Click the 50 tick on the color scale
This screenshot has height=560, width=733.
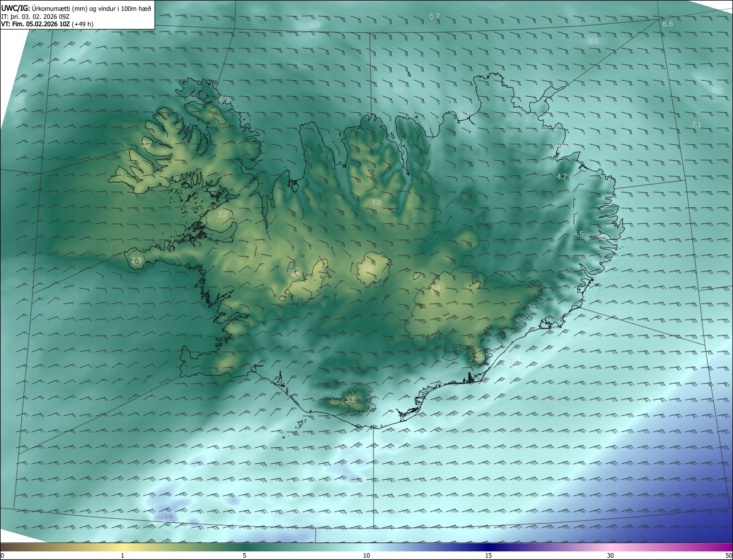(x=728, y=555)
